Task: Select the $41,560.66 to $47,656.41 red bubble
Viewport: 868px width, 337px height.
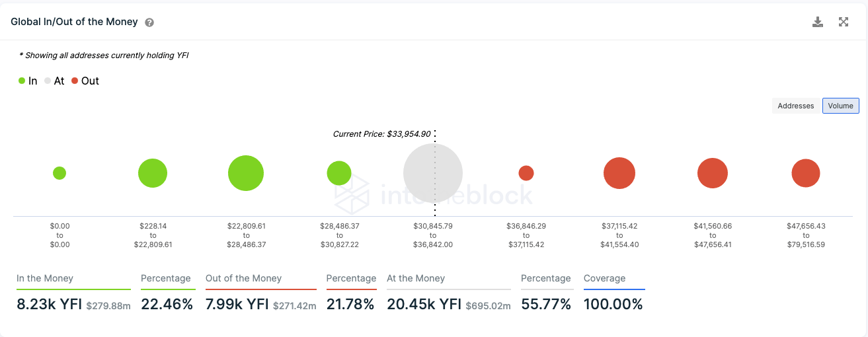Action: [713, 173]
